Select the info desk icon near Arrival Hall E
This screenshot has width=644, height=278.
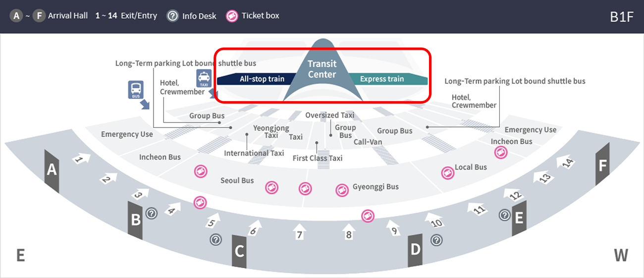504,215
